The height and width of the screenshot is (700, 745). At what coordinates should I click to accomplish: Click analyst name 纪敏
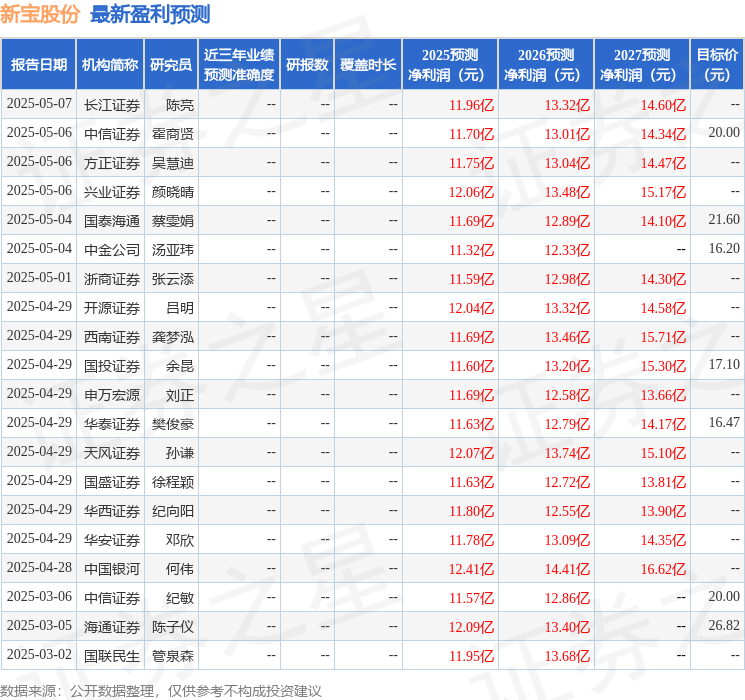pyautogui.click(x=180, y=598)
